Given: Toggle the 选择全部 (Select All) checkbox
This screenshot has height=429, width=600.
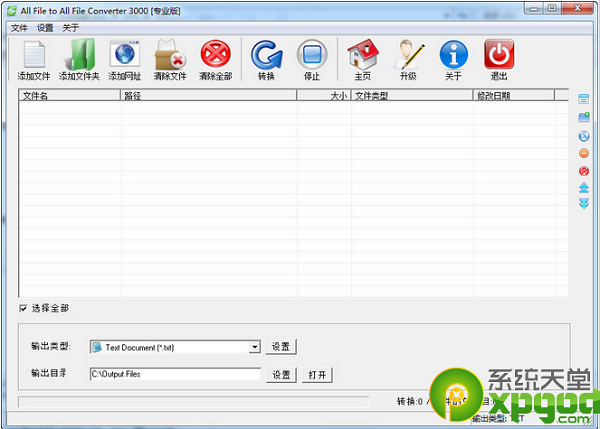Looking at the screenshot, I should coord(24,308).
